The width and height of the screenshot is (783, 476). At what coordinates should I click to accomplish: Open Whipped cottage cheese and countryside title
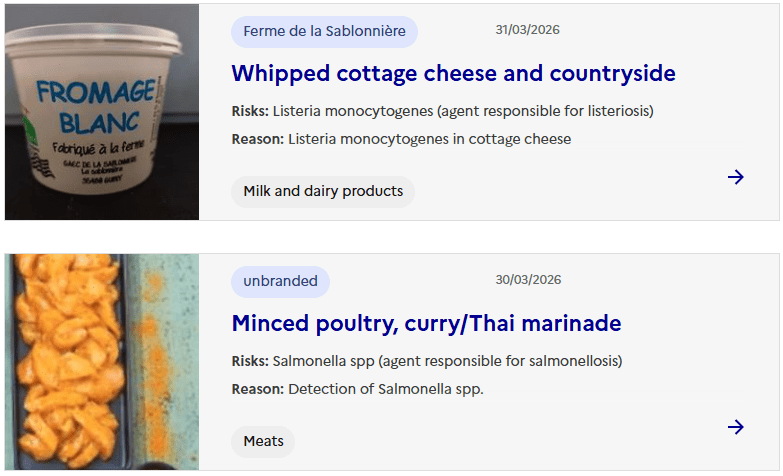click(453, 73)
